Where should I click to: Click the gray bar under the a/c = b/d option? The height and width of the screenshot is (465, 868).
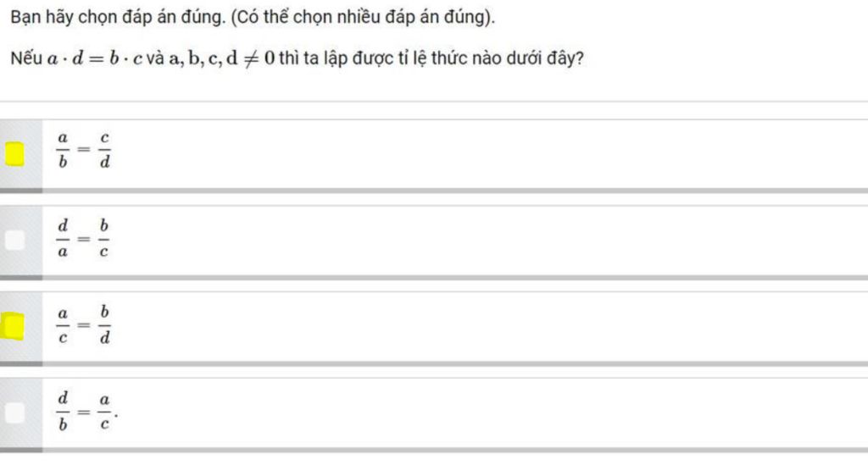(434, 364)
